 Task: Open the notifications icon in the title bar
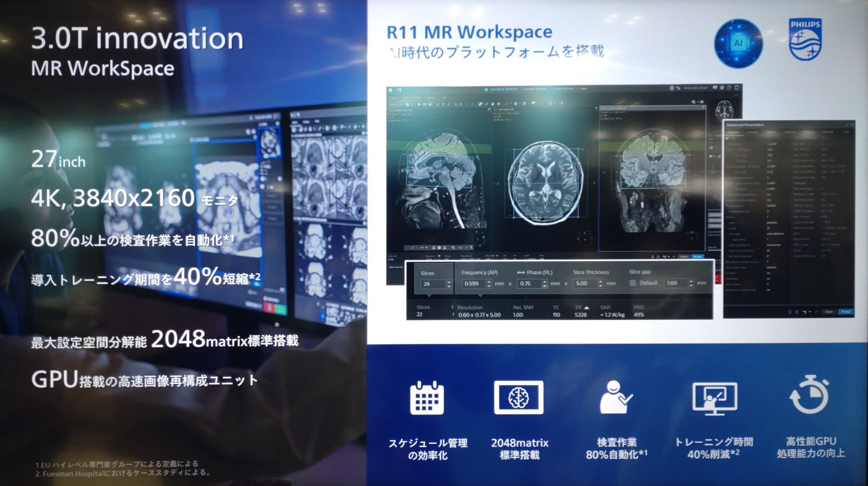tap(715, 88)
